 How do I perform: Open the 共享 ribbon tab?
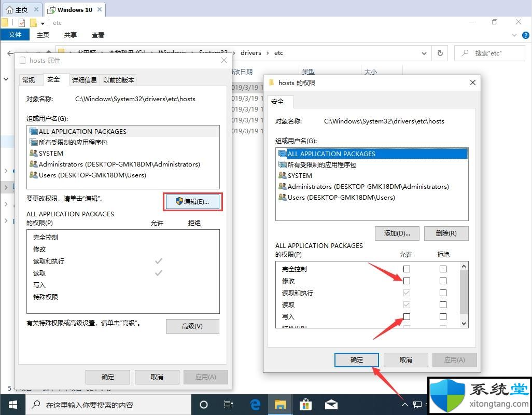tap(71, 35)
